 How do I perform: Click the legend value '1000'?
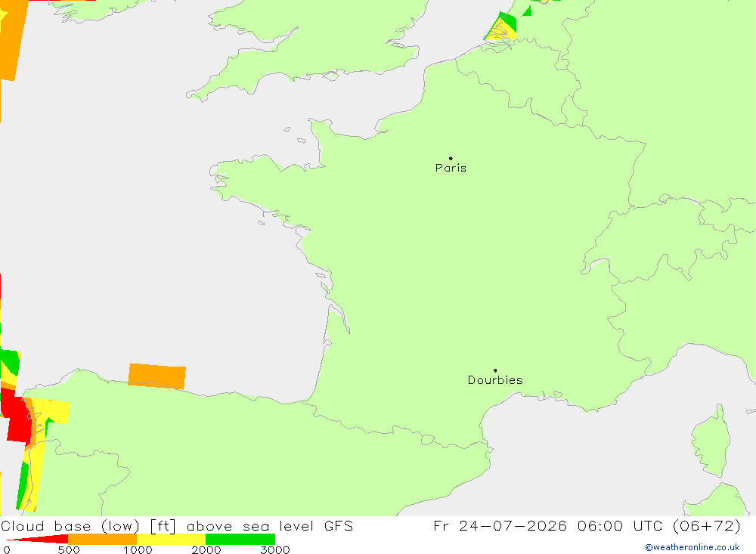click(x=138, y=549)
